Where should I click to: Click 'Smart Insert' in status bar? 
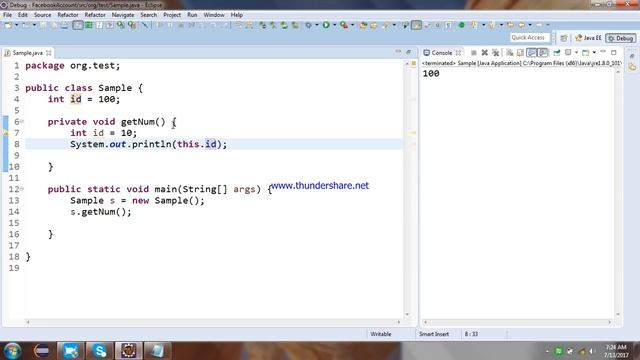click(434, 334)
